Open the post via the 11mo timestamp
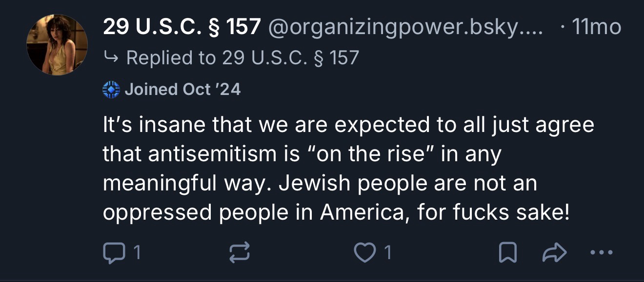 597,28
